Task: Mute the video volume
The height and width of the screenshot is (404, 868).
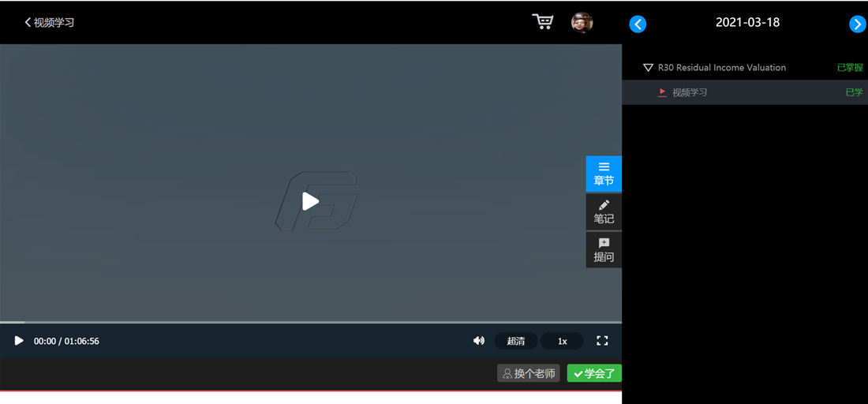Action: pos(478,341)
